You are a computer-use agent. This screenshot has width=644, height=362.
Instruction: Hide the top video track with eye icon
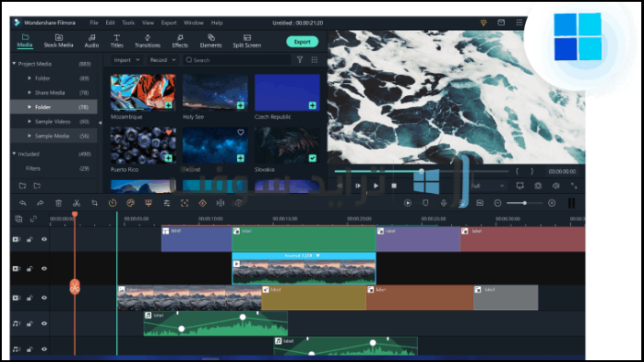(44, 239)
